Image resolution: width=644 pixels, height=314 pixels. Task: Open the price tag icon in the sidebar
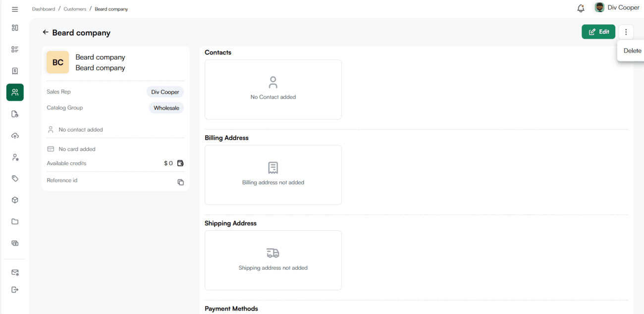pos(15,179)
